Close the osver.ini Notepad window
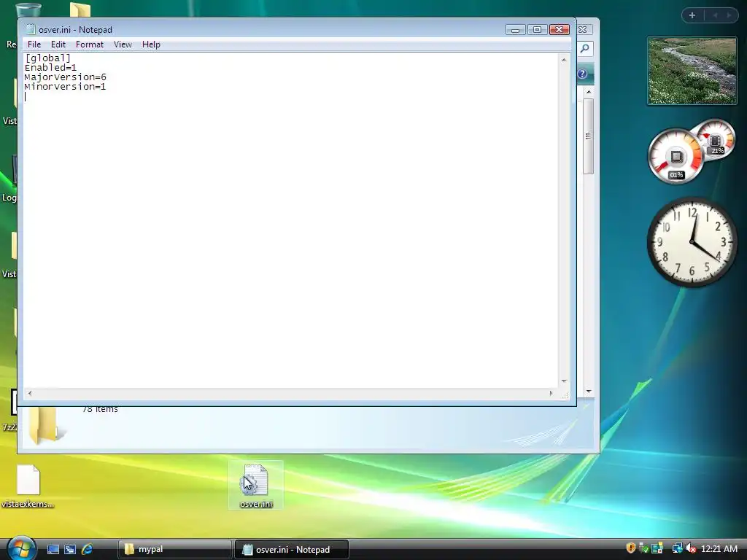 pos(560,29)
